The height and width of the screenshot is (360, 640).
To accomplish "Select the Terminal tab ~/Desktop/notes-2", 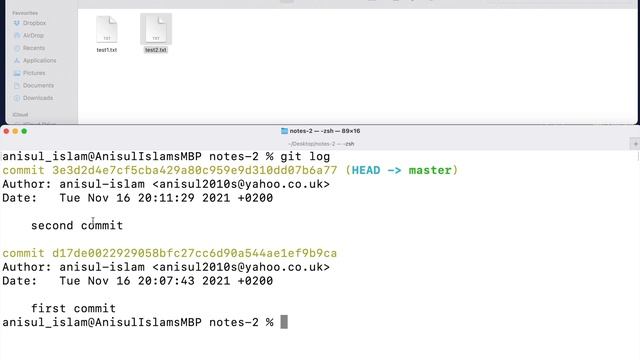I will pyautogui.click(x=321, y=144).
